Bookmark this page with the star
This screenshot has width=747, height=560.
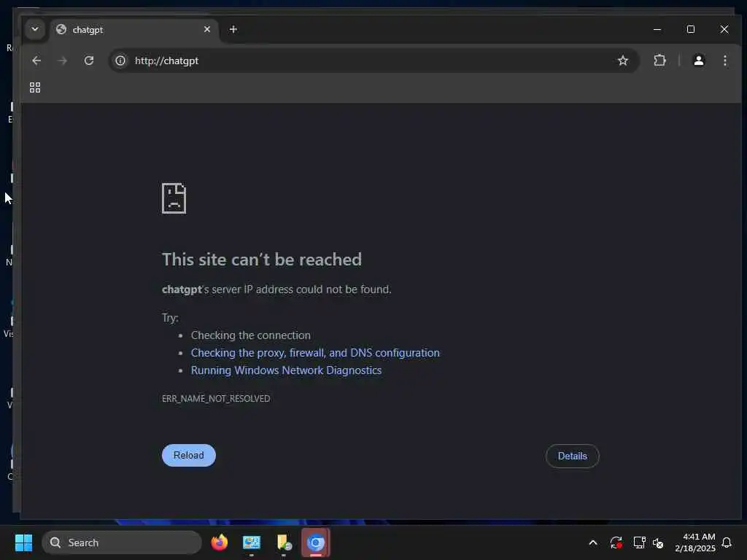pyautogui.click(x=623, y=61)
